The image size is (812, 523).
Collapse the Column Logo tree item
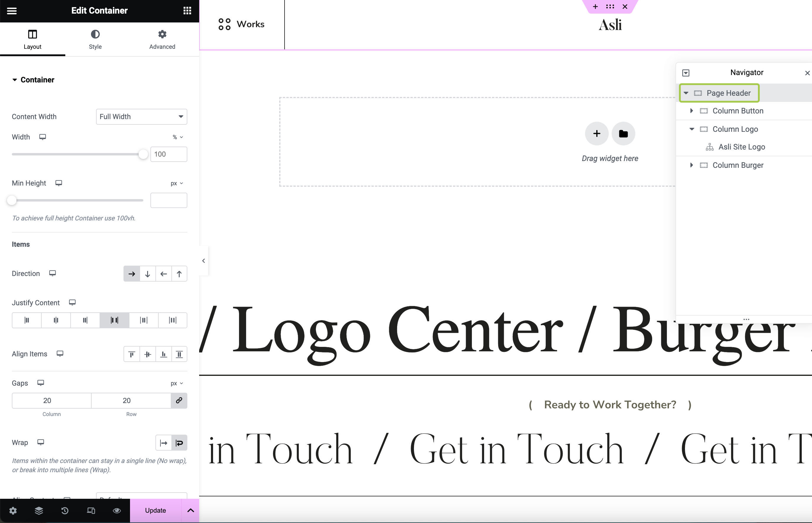click(691, 129)
